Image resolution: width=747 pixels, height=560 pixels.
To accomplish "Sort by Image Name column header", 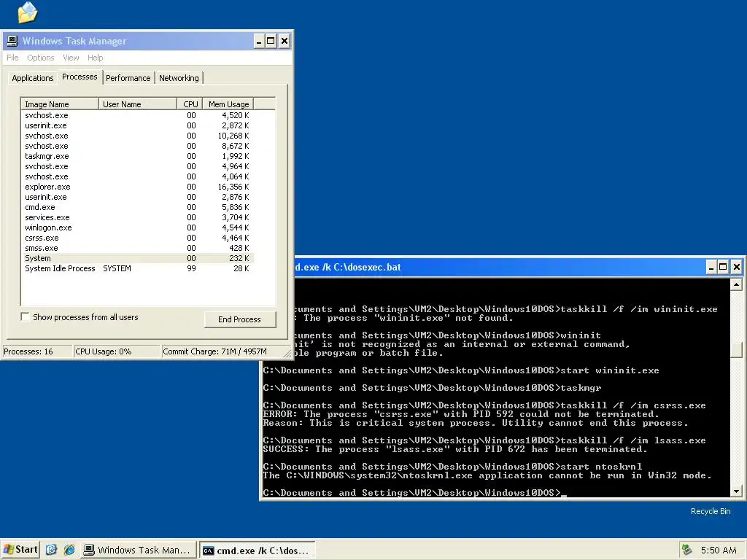I will tap(60, 104).
